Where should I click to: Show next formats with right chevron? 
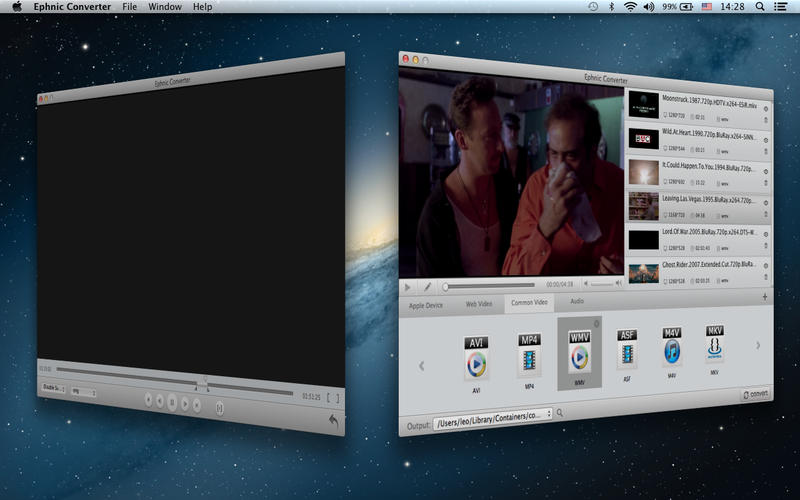tap(758, 345)
